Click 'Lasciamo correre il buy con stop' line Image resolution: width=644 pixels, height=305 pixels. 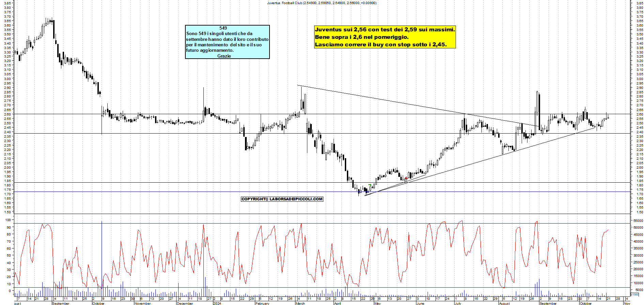(381, 45)
